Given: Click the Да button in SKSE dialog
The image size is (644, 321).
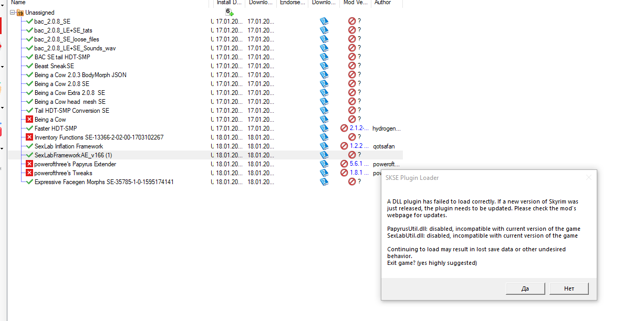Looking at the screenshot, I should click(525, 288).
